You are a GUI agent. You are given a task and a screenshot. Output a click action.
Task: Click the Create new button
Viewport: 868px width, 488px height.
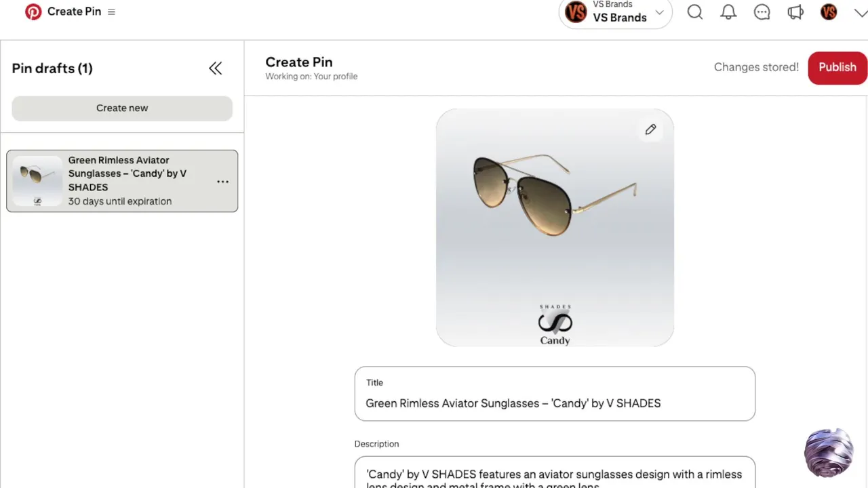point(122,108)
